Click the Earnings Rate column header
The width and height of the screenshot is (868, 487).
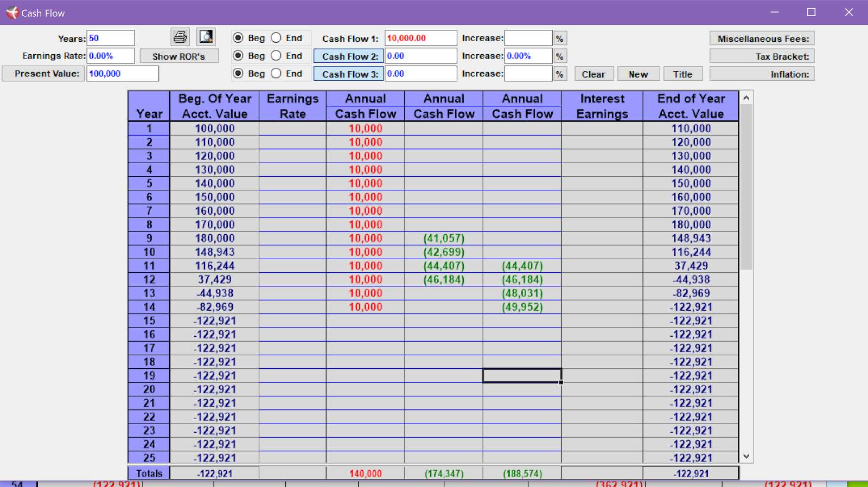click(x=293, y=106)
